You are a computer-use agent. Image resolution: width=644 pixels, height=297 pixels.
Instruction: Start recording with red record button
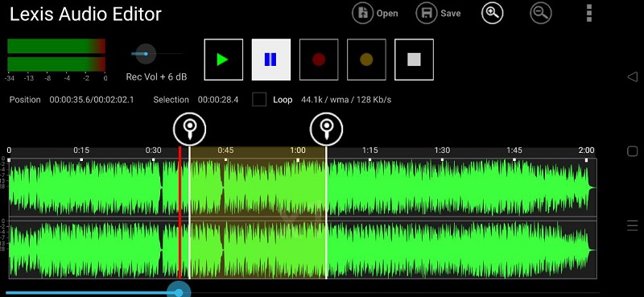(319, 60)
